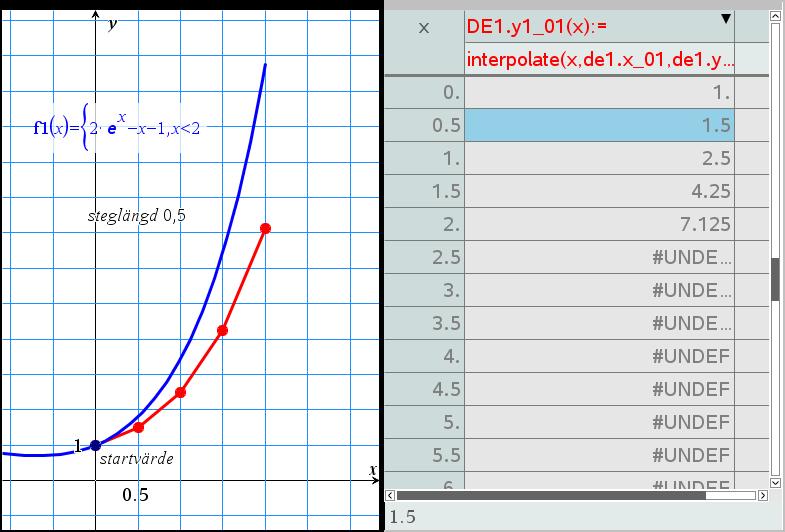This screenshot has height=532, width=785.
Task: Click the horizontal scrollbar thumb below the table
Action: tap(552, 494)
